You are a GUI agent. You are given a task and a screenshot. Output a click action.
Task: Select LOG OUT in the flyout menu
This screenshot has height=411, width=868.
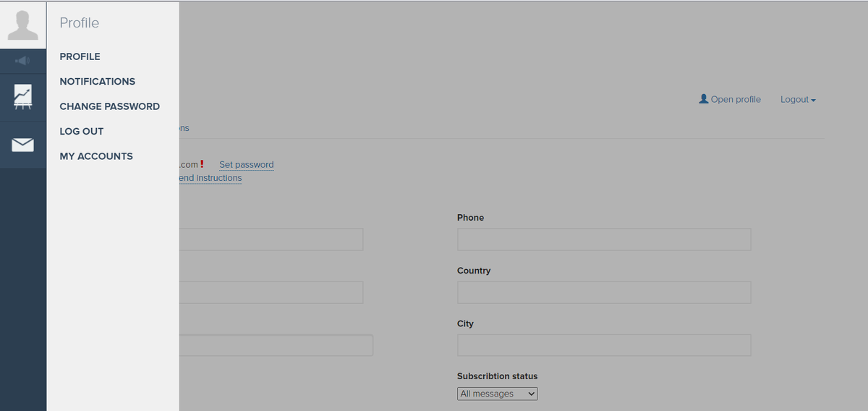[x=81, y=132]
